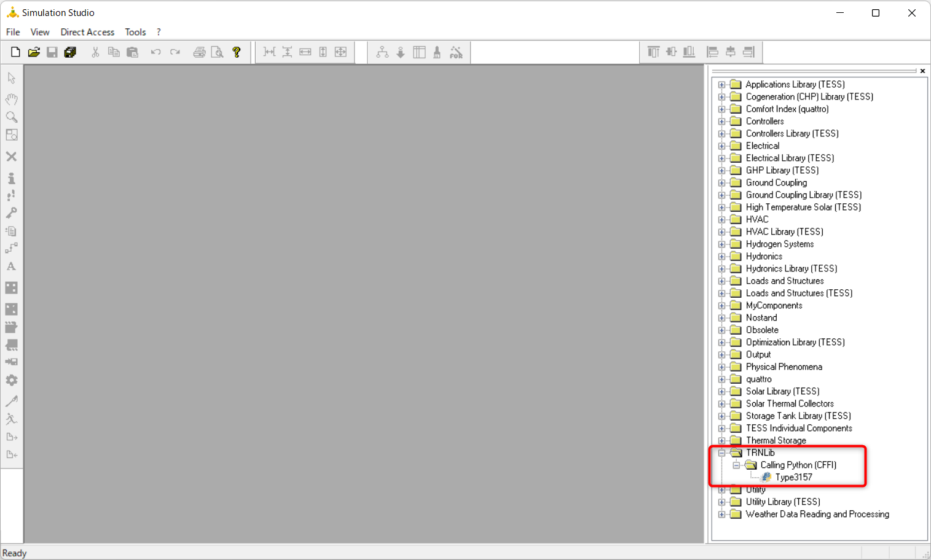The width and height of the screenshot is (931, 560).
Task: Expand the Controllers folder
Action: point(722,122)
